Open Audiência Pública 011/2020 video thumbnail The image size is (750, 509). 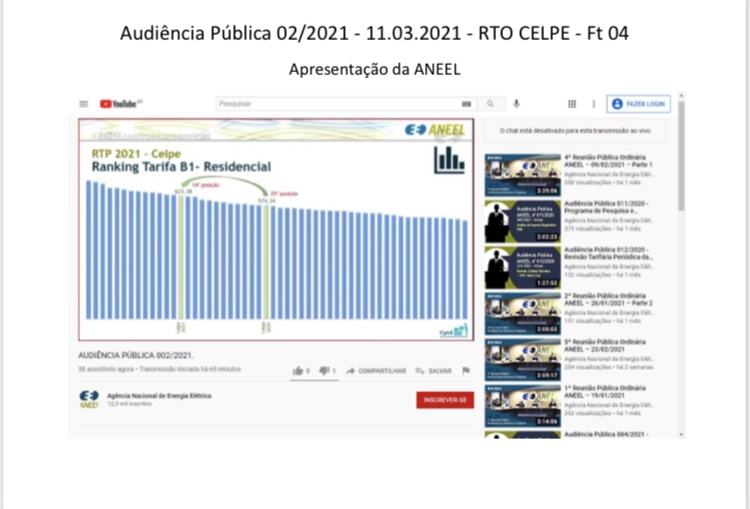pyautogui.click(x=522, y=222)
